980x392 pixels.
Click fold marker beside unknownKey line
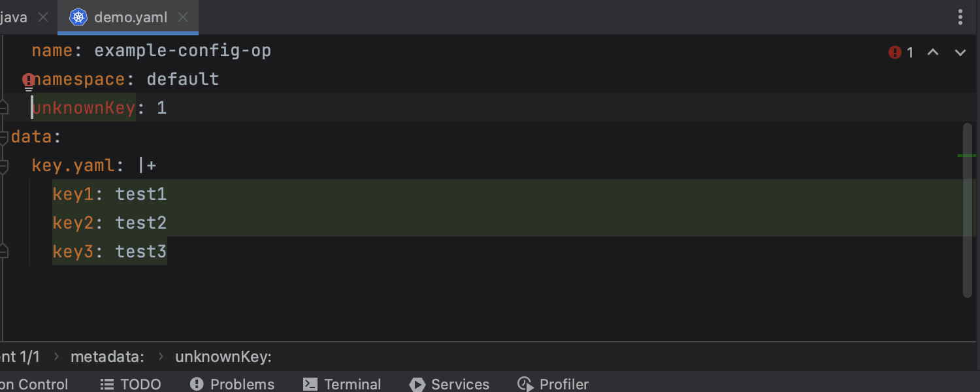click(3, 108)
